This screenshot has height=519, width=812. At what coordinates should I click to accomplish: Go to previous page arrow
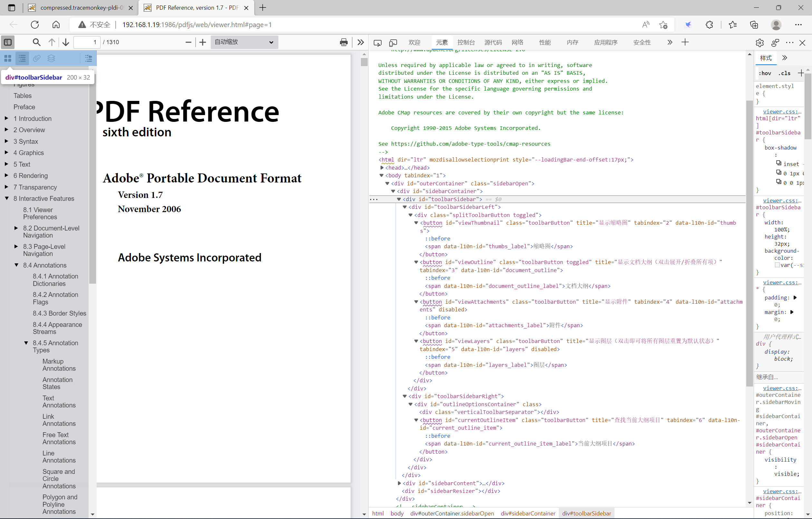(x=52, y=42)
